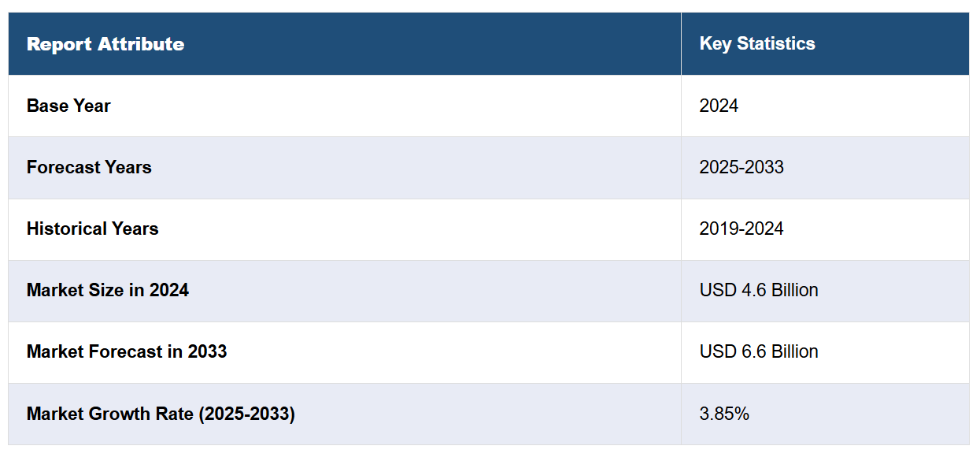Click the Report Attribute header cell
Screen dimensions: 980x457
345,44
